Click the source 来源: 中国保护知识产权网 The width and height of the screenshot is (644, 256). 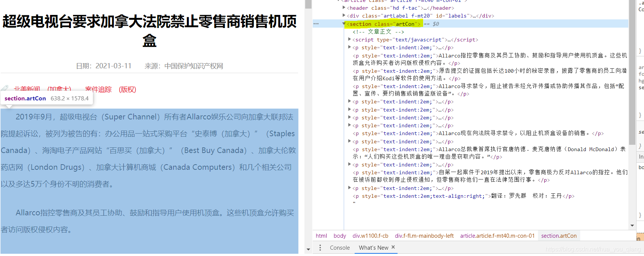pos(184,66)
